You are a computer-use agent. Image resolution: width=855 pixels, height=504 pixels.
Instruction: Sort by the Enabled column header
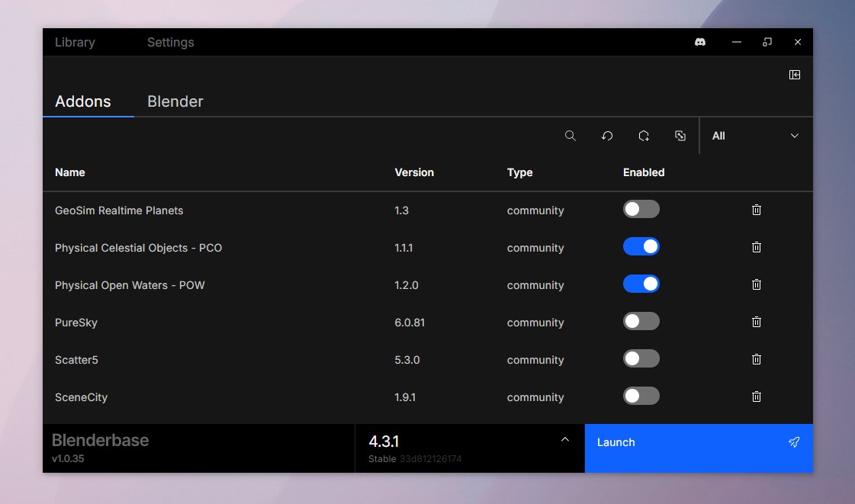(644, 172)
